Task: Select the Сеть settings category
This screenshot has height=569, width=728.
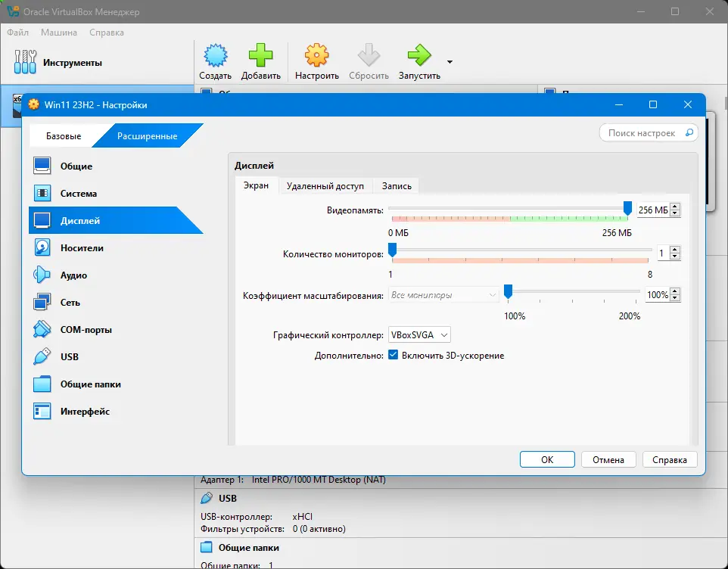Action: [x=116, y=303]
